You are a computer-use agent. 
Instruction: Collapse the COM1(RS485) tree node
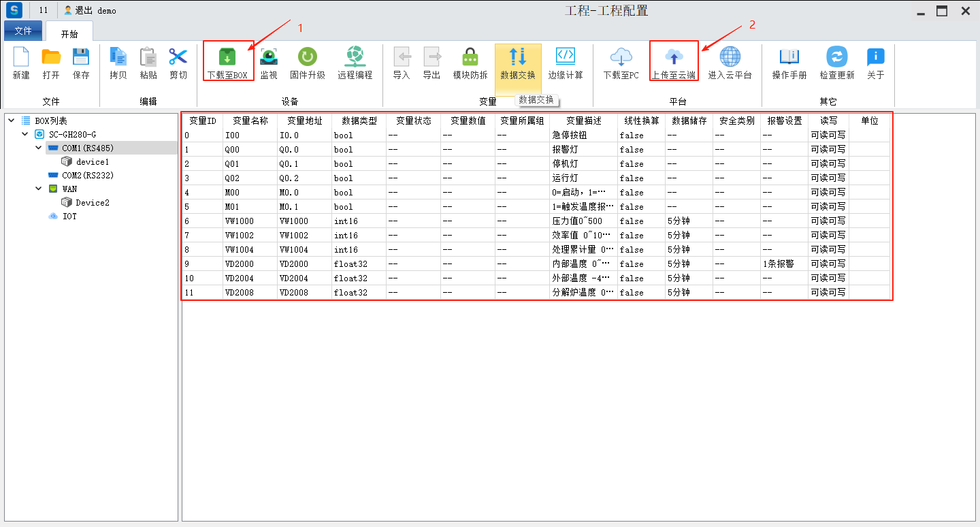tap(39, 148)
